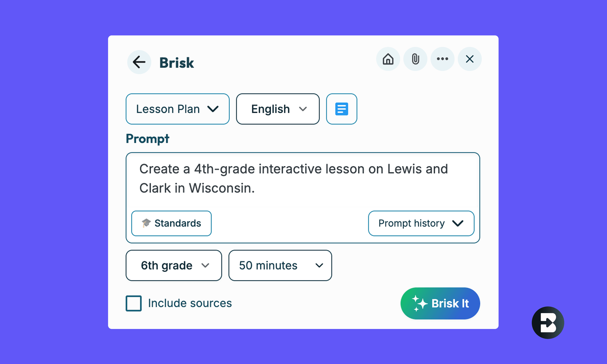
Task: Close the Brisk panel with the X
Action: click(469, 59)
